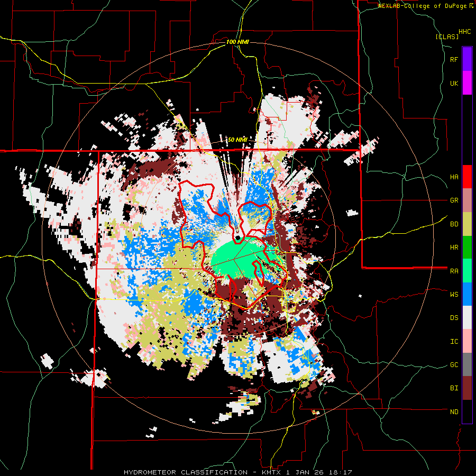Click the GR legend label
476x476 pixels.
pyautogui.click(x=454, y=200)
